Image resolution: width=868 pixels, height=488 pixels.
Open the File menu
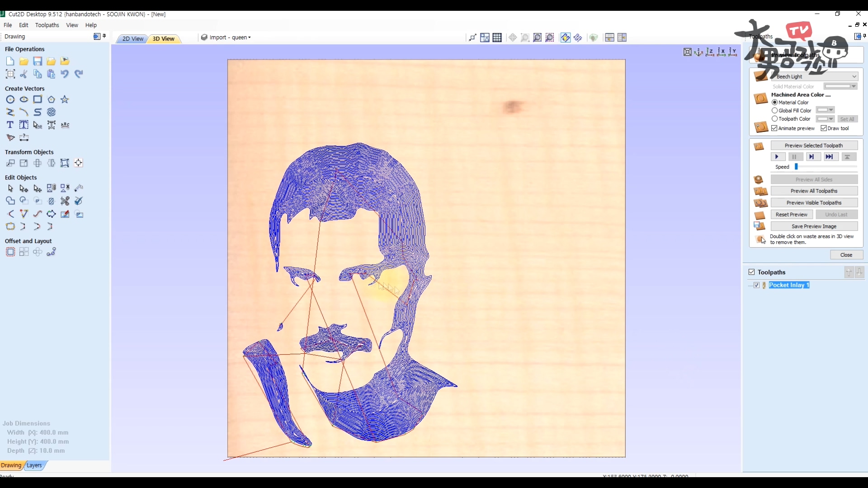coord(8,25)
